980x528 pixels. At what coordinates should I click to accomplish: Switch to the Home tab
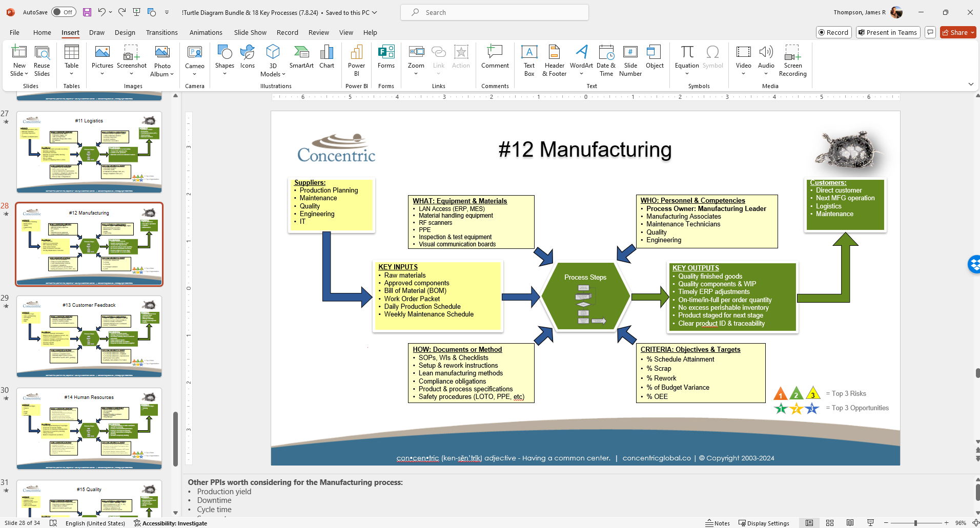tap(42, 32)
